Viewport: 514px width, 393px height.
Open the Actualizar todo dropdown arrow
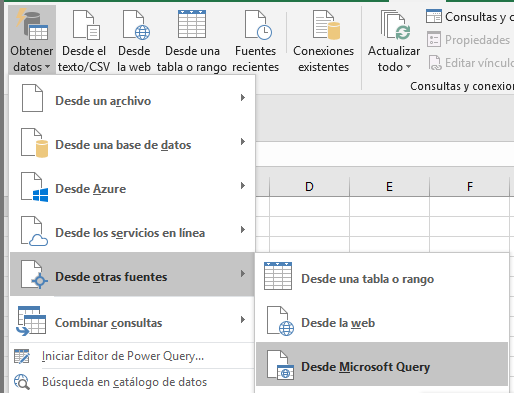coord(408,67)
